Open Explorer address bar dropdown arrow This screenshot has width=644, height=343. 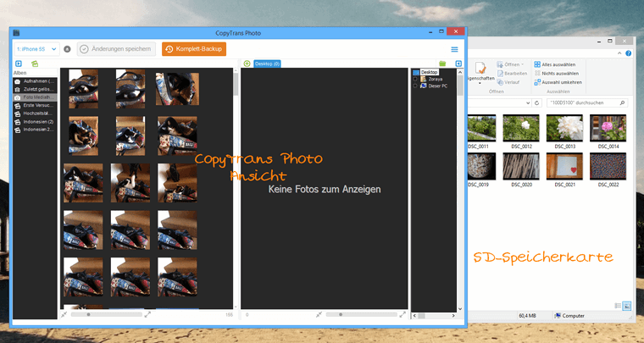528,103
